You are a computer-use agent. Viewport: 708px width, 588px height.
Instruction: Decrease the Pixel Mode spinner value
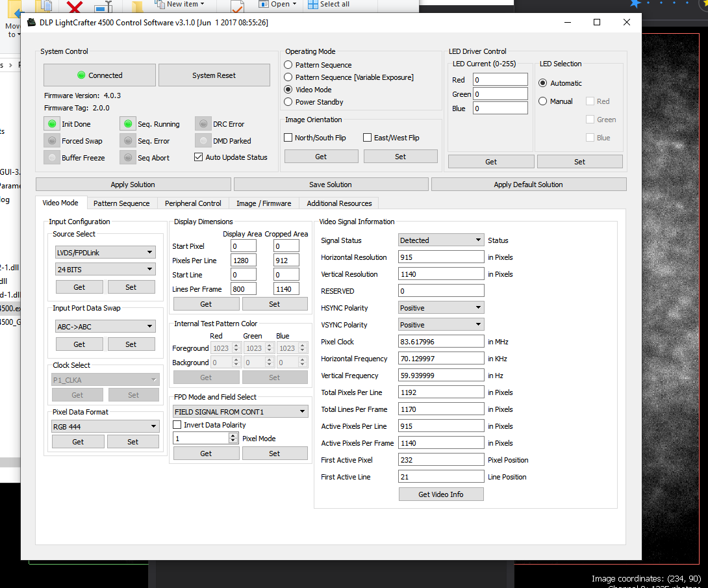(x=233, y=441)
